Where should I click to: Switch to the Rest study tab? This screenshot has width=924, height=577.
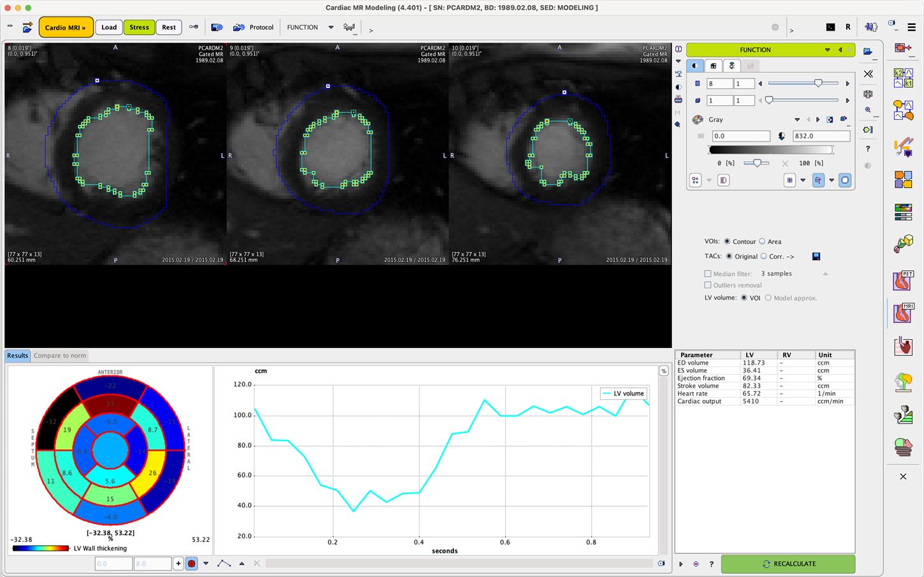(x=169, y=27)
